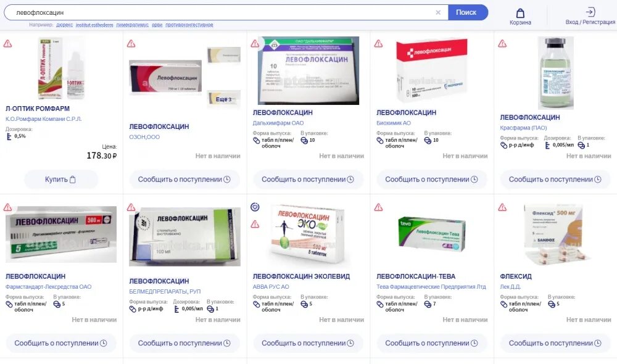Clear the search field with the X icon

438,12
